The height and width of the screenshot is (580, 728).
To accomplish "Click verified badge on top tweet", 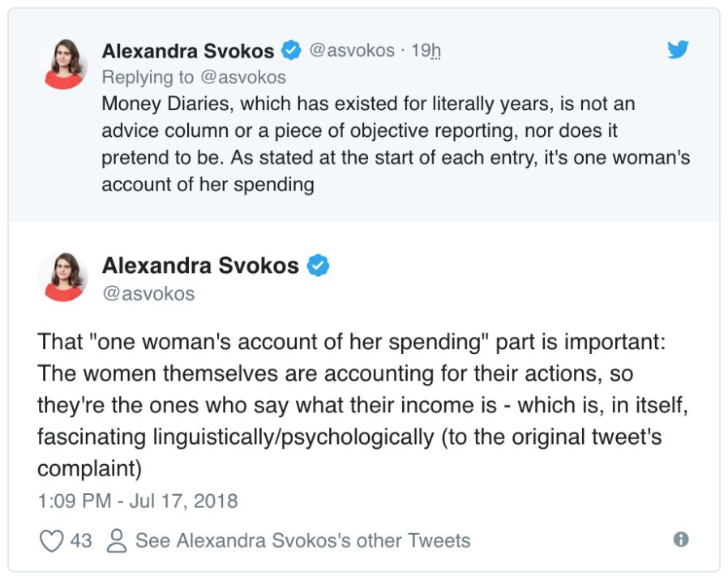I will pos(291,50).
